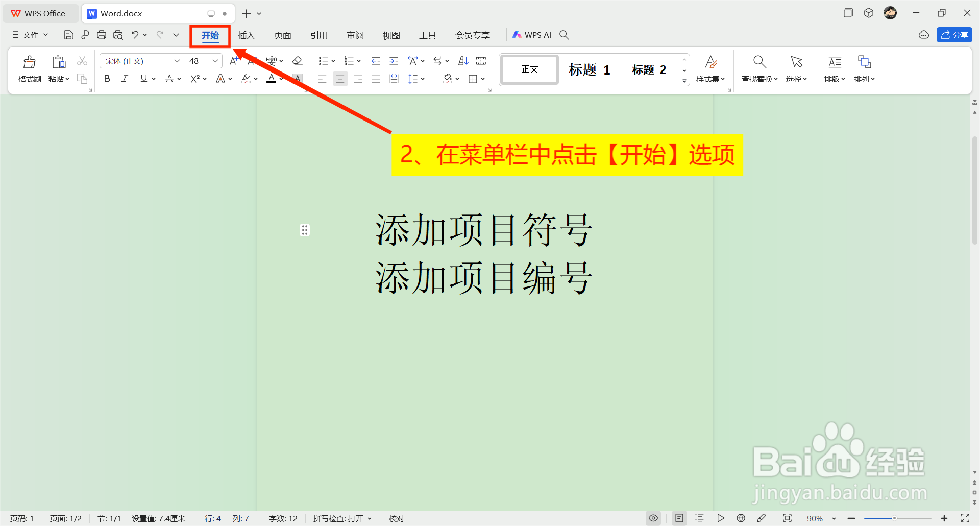Screen dimensions: 980x526
Task: Open WPS AI button
Action: coord(532,35)
